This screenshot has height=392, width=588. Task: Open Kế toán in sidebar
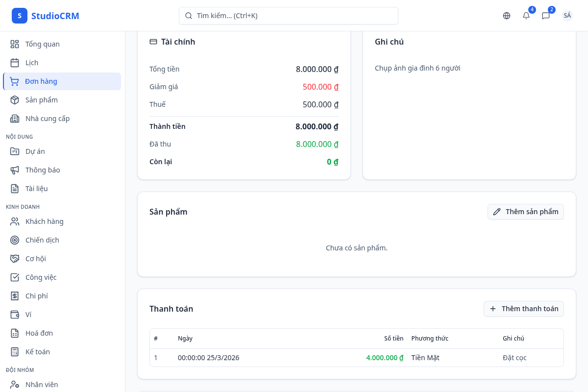pyautogui.click(x=38, y=352)
